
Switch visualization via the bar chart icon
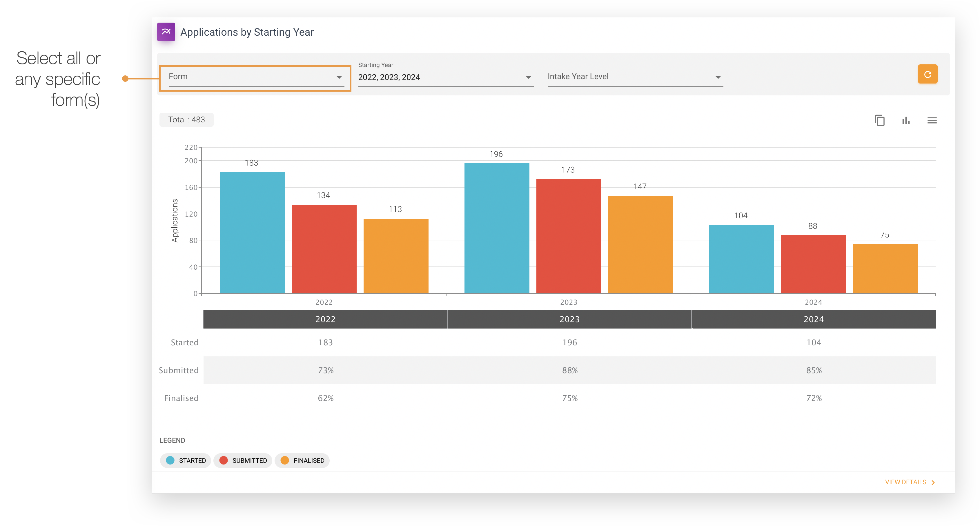906,120
